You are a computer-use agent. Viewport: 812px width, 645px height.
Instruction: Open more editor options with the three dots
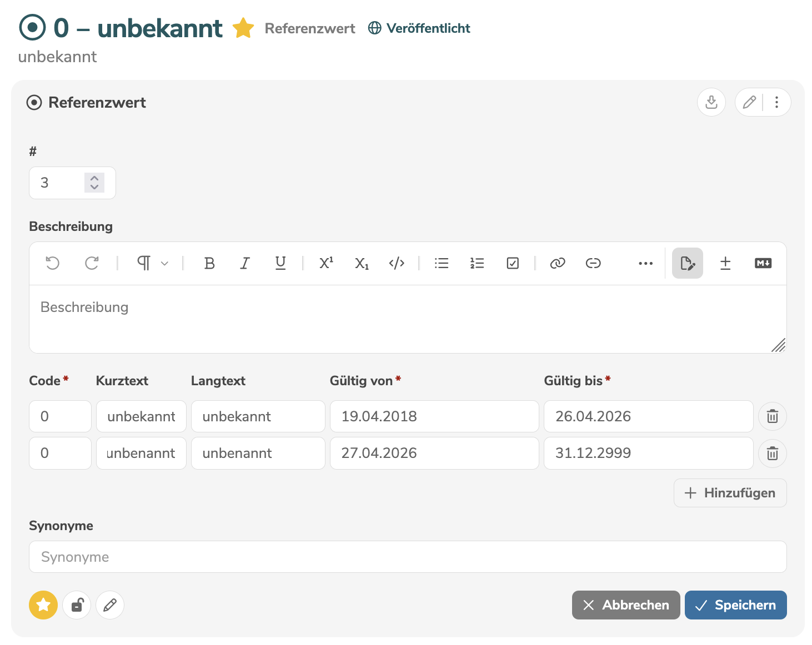(645, 263)
